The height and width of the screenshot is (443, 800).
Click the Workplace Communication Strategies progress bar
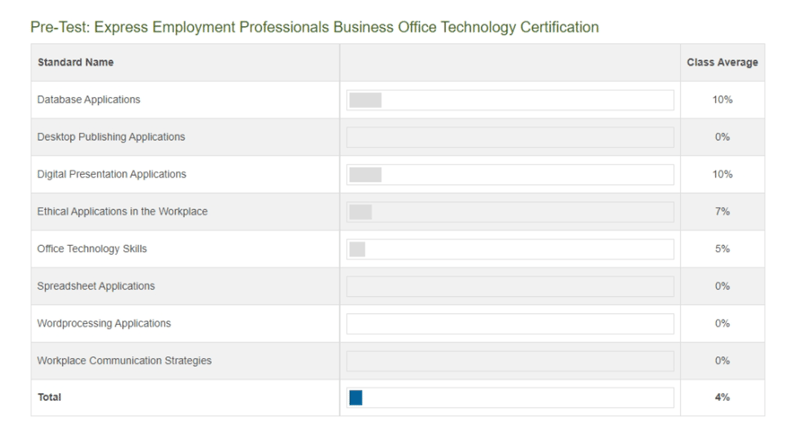(x=510, y=361)
